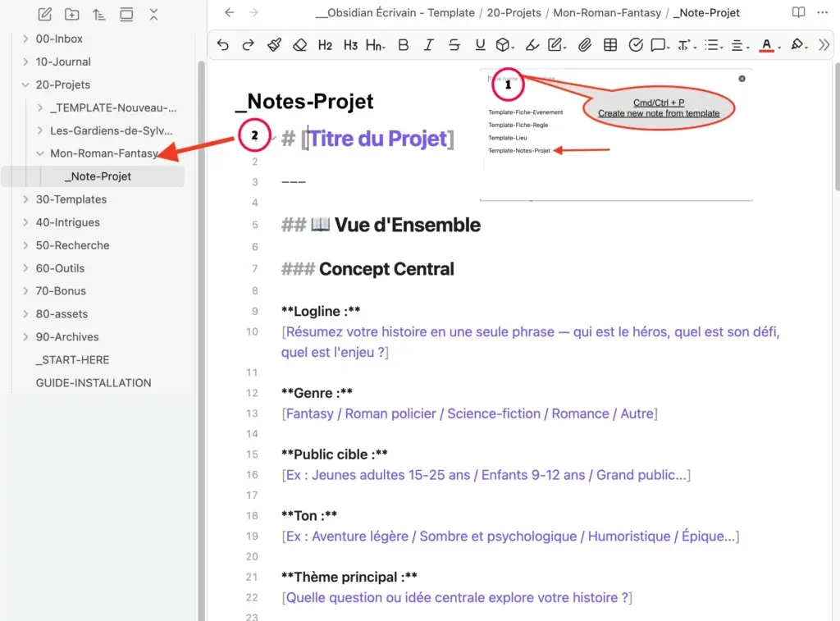Open the GUIDE-INSTALLATION note
The width and height of the screenshot is (840, 621).
coord(94,382)
